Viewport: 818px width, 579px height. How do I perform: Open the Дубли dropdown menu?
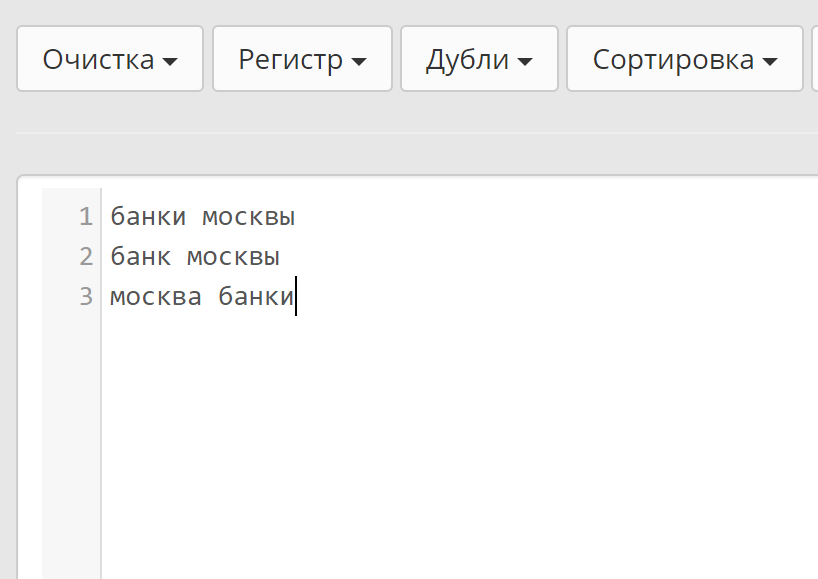(x=479, y=59)
